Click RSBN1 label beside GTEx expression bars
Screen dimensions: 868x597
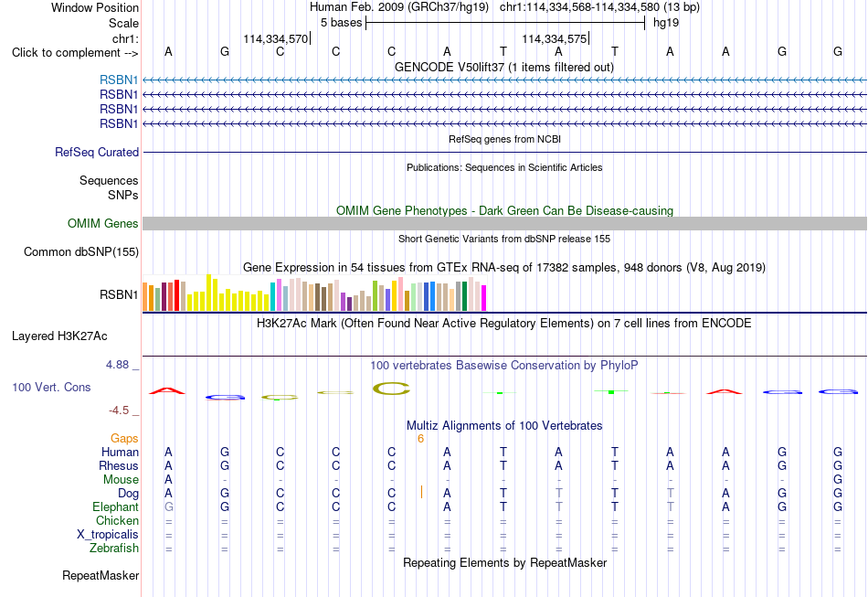[119, 294]
